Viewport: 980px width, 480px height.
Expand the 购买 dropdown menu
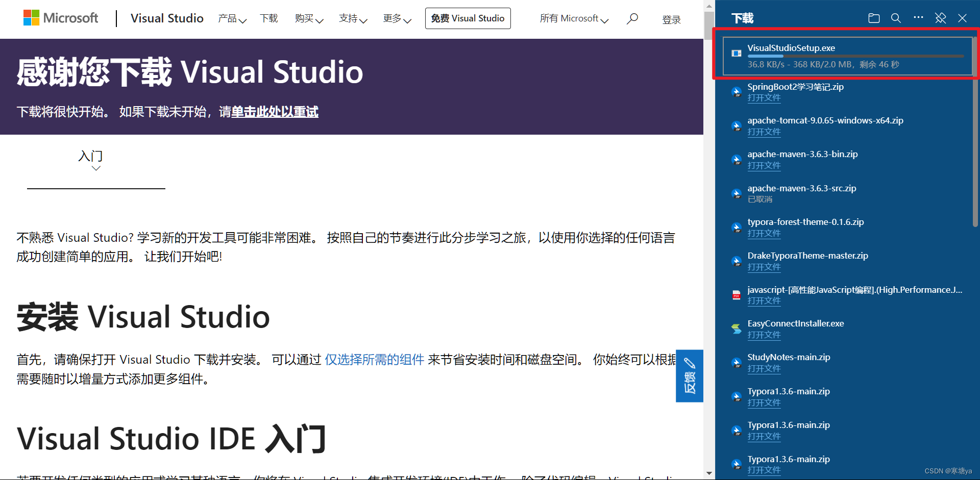(x=309, y=19)
